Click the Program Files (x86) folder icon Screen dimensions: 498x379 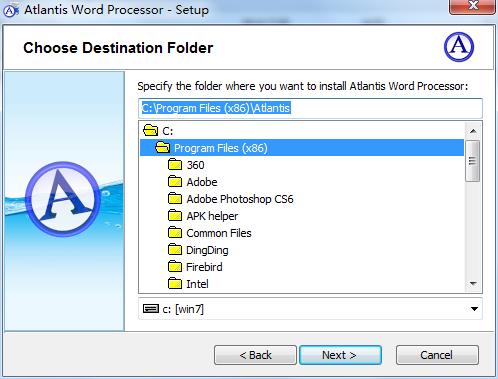(163, 147)
